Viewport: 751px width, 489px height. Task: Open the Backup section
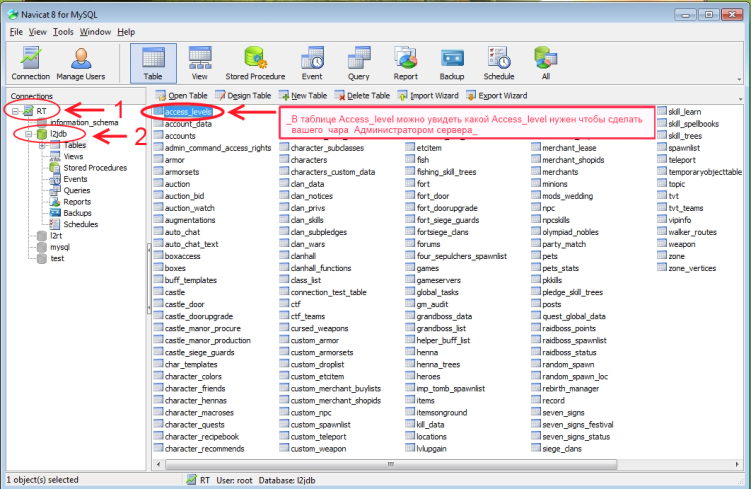pos(452,63)
